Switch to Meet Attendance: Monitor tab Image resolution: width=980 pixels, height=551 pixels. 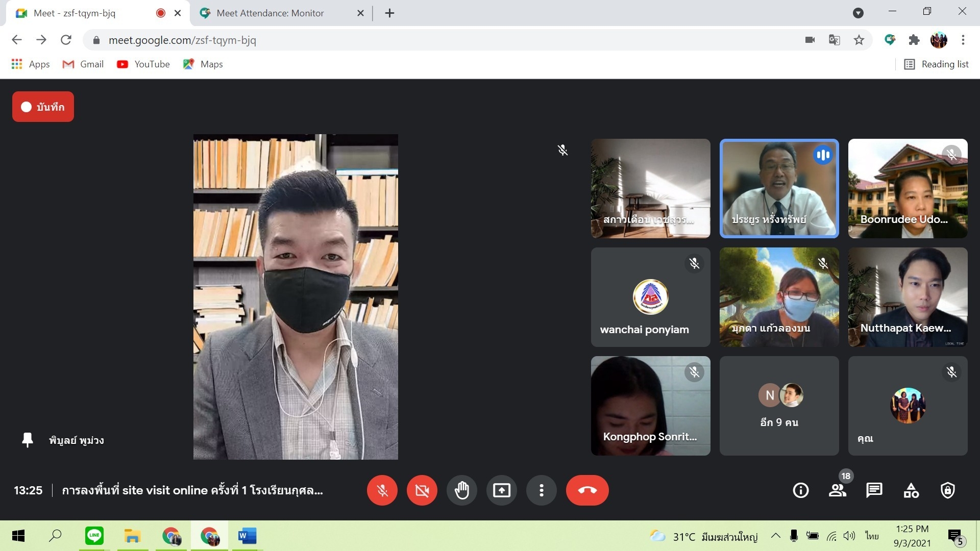[270, 13]
